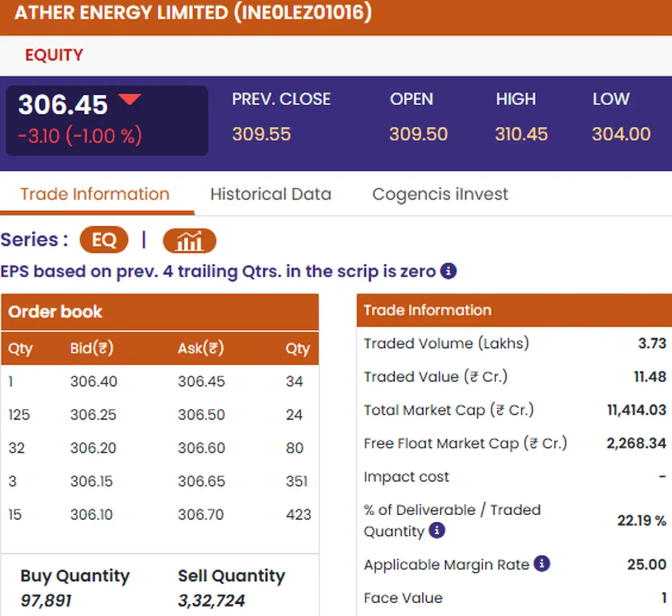Open the Cogencis iInvest tab

coord(440,194)
